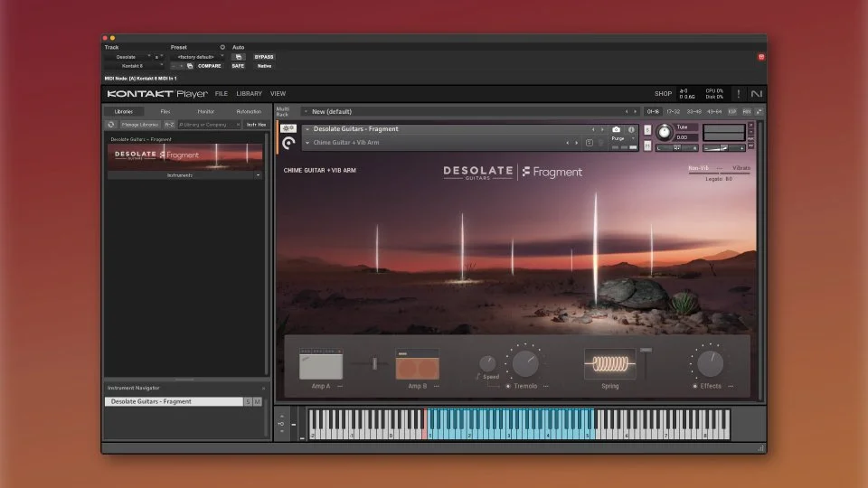Open the New (default) multi rack dropdown
Screen dimensions: 868x488
coord(306,112)
